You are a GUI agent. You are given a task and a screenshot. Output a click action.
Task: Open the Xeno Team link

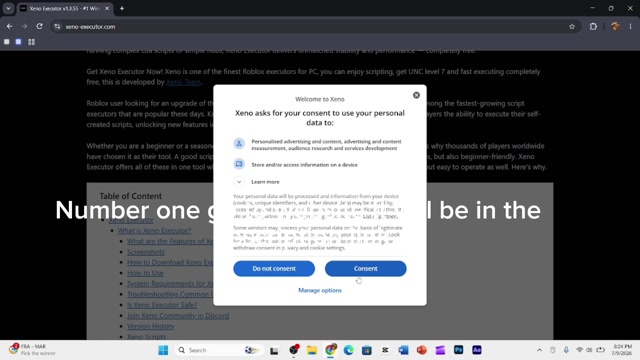(x=183, y=82)
